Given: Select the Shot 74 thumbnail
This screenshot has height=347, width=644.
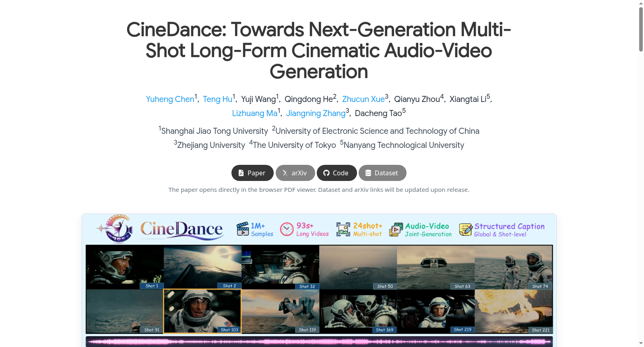Looking at the screenshot, I should point(514,267).
